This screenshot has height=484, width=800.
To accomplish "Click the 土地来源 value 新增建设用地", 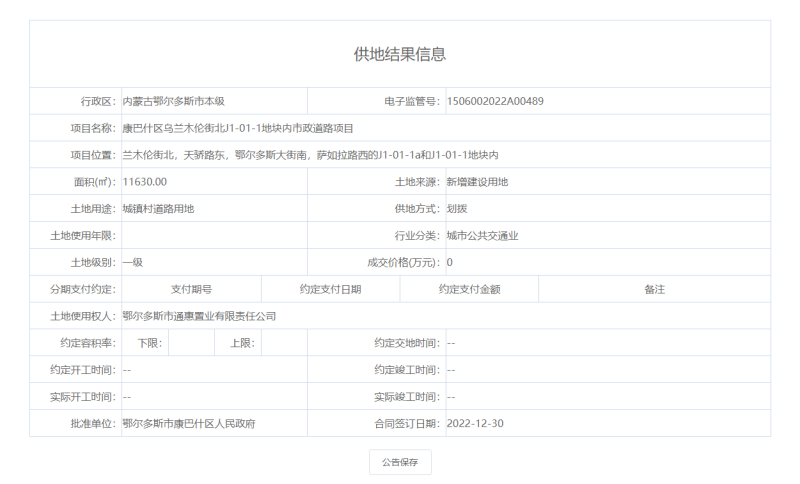I will click(x=477, y=182).
